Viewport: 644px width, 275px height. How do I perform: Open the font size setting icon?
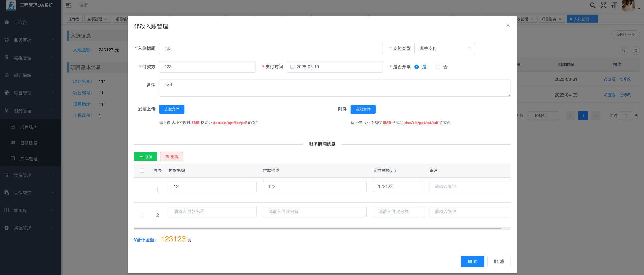click(614, 5)
